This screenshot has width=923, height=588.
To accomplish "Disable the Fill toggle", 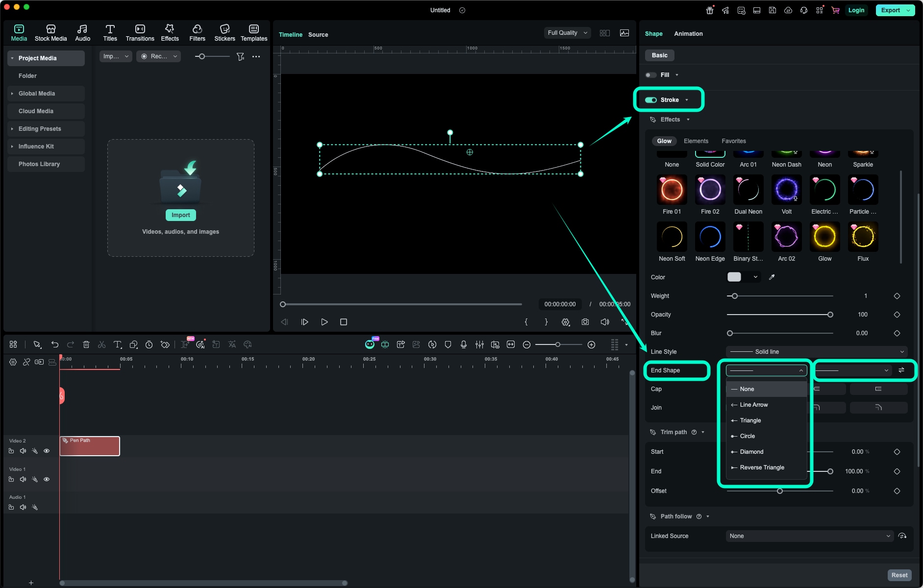I will tap(651, 74).
